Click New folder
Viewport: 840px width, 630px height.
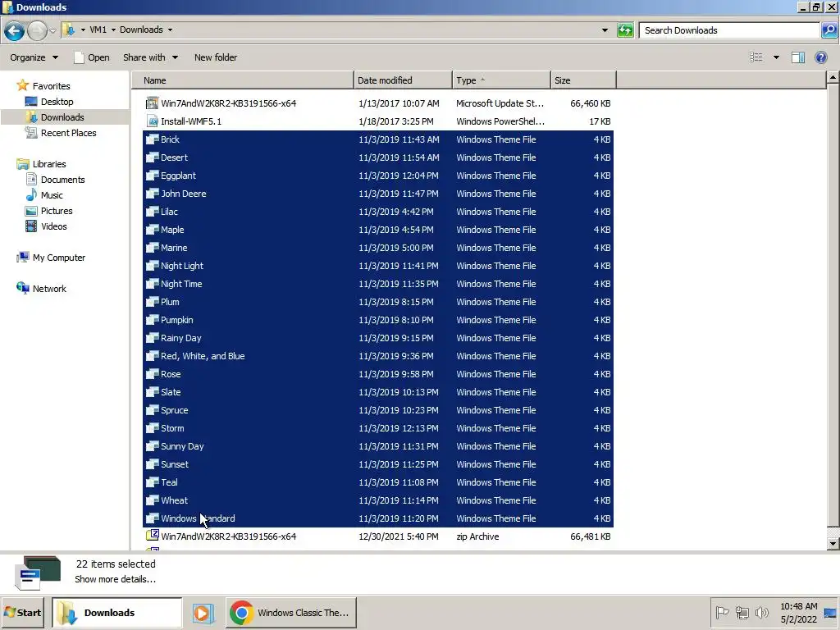216,57
